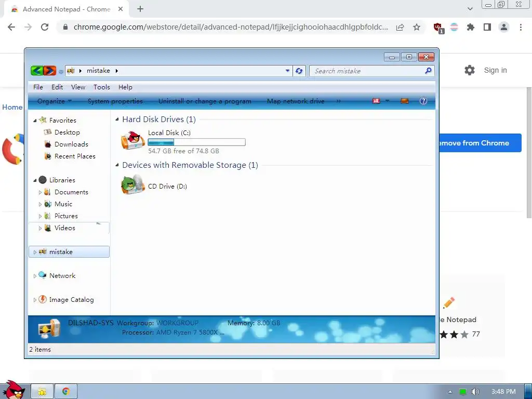Image resolution: width=532 pixels, height=399 pixels.
Task: Open a new Chrome tab
Action: [140, 9]
